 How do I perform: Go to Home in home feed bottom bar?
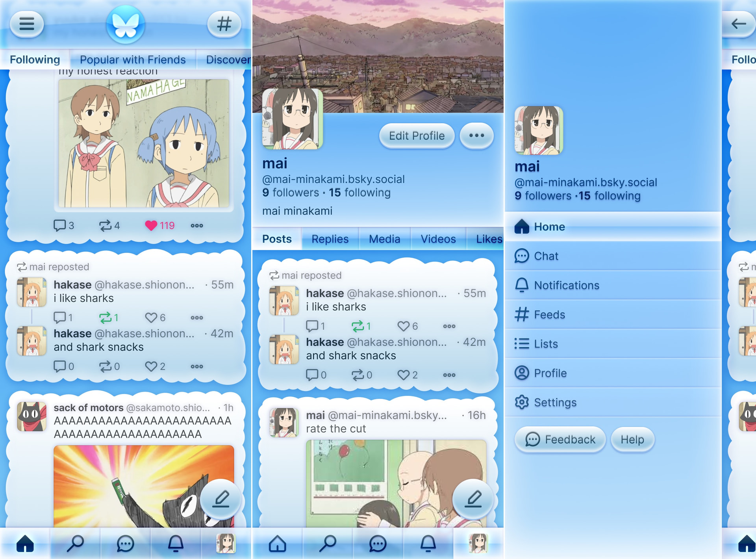[25, 544]
